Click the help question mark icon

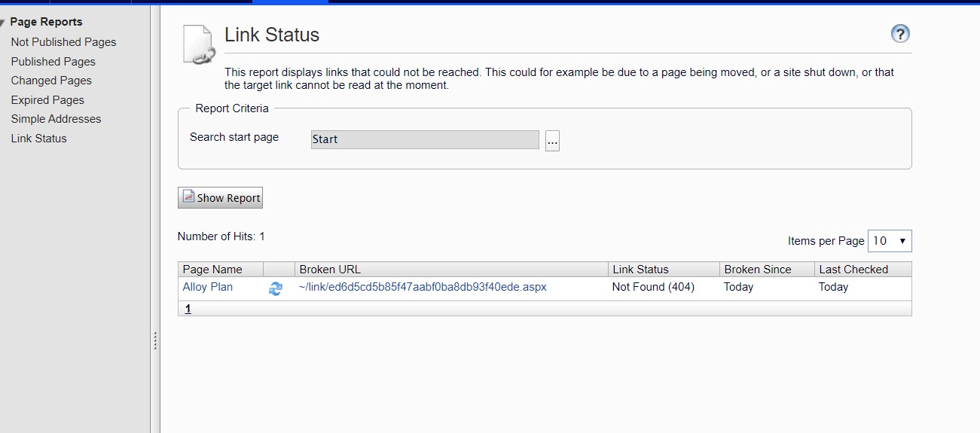pyautogui.click(x=900, y=34)
